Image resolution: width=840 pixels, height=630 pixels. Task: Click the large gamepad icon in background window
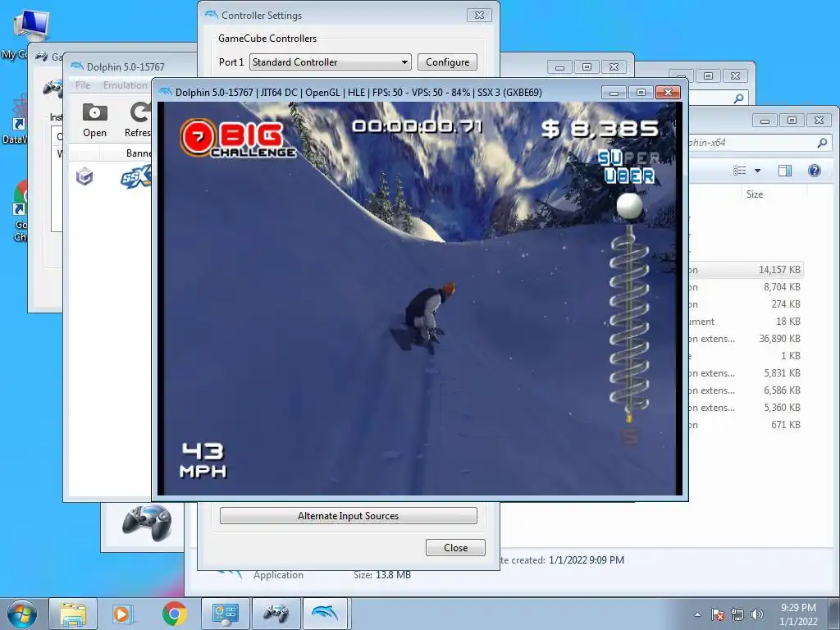point(146,523)
